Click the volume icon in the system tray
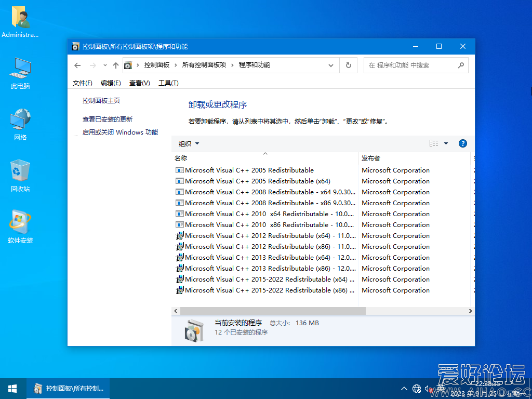The width and height of the screenshot is (532, 399). pyautogui.click(x=428, y=388)
